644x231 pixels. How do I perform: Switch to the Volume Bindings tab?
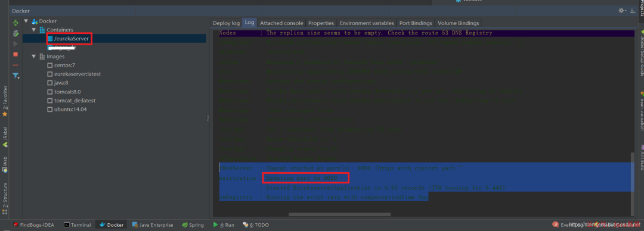pos(458,23)
